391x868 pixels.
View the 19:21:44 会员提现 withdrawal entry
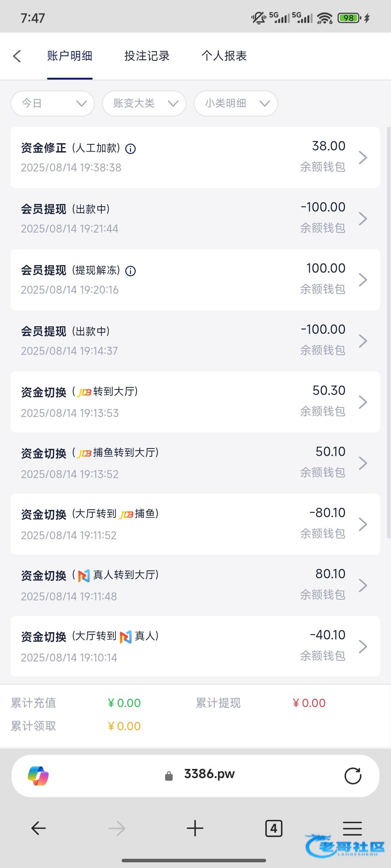195,218
